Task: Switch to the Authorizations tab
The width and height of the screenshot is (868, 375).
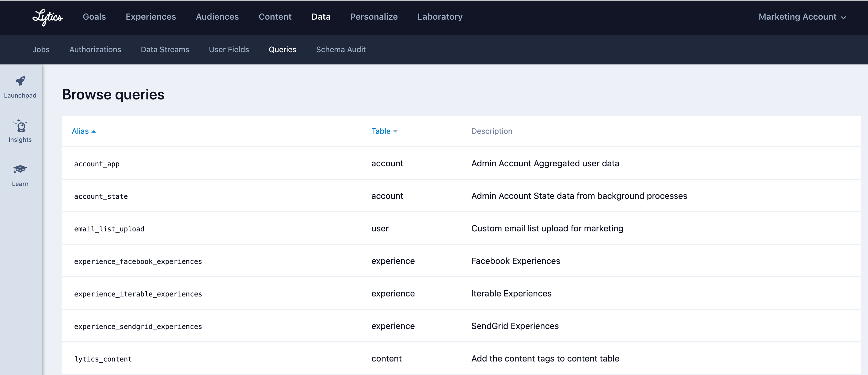Action: (95, 50)
